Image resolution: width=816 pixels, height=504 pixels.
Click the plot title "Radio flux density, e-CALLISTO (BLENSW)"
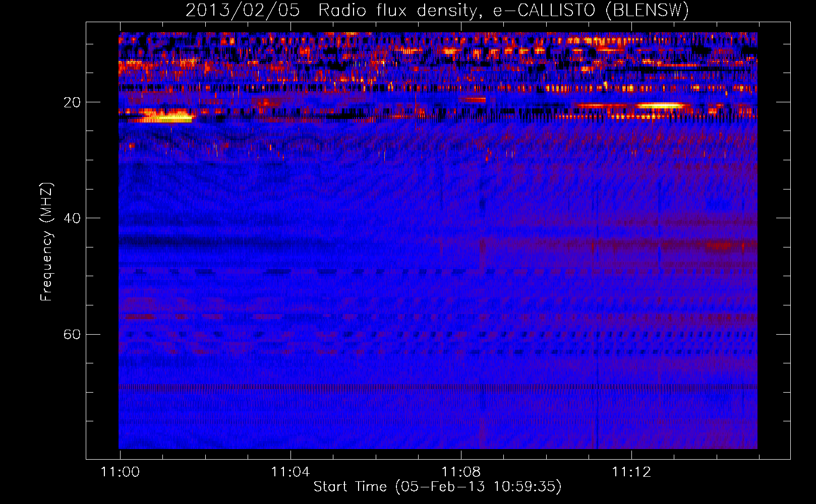pos(503,11)
